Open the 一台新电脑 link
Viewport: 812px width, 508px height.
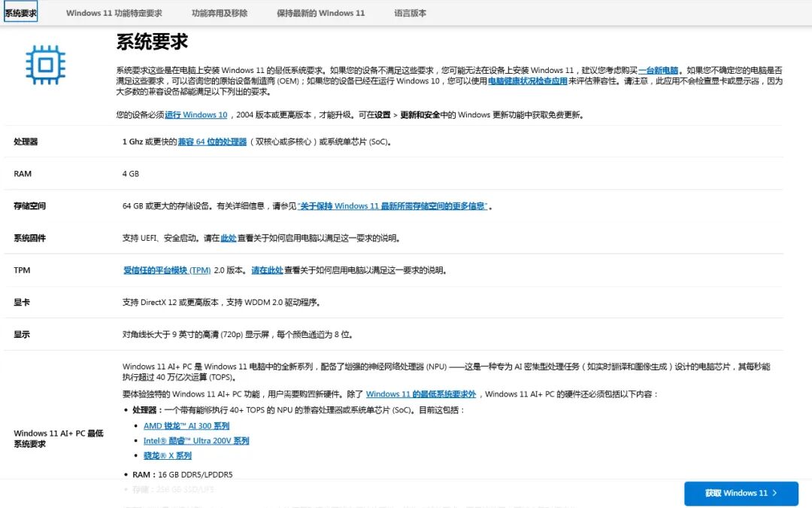(658, 70)
